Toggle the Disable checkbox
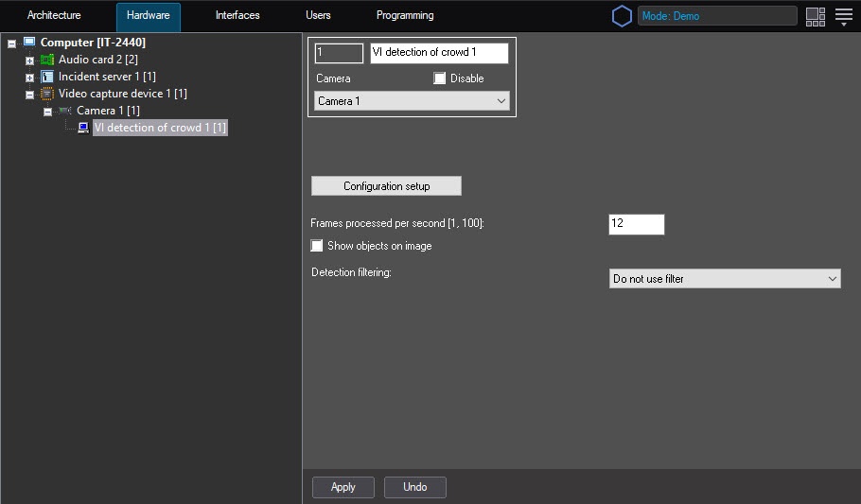The width and height of the screenshot is (861, 504). tap(440, 78)
